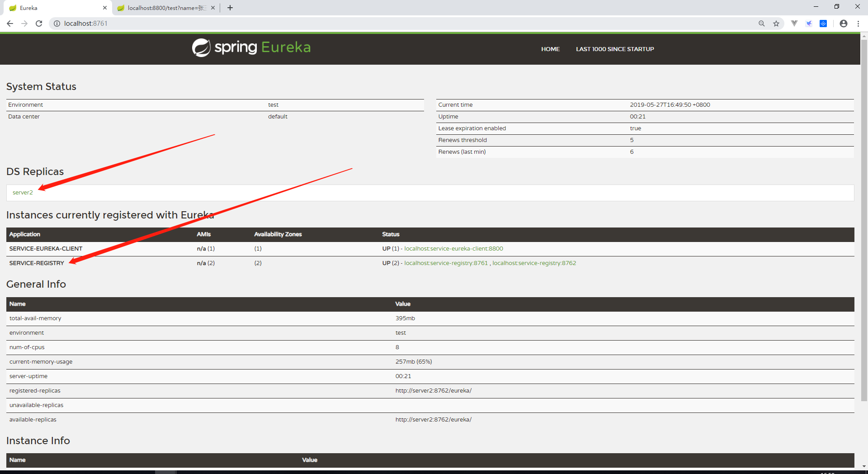Click the server-uptime row name
Screen dimensions: 868x474
click(x=28, y=376)
